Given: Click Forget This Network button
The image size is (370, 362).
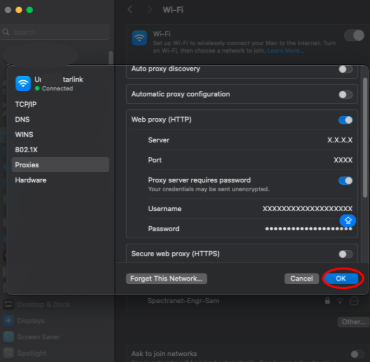Looking at the screenshot, I should click(x=166, y=278).
